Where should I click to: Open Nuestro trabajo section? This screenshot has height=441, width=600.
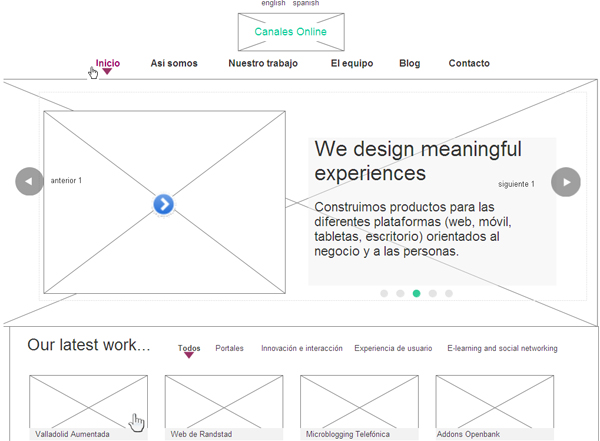(263, 63)
